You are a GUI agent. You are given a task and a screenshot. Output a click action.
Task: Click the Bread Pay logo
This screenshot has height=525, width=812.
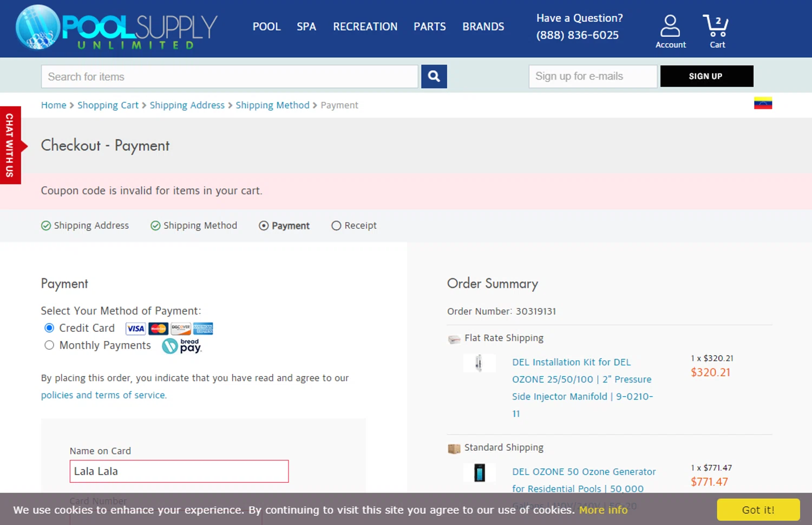point(182,346)
